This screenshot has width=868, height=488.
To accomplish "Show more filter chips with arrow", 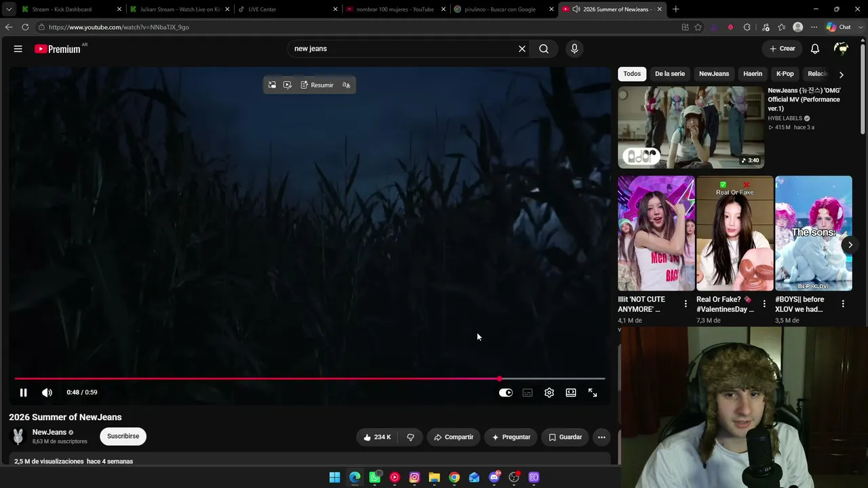I will [x=842, y=75].
